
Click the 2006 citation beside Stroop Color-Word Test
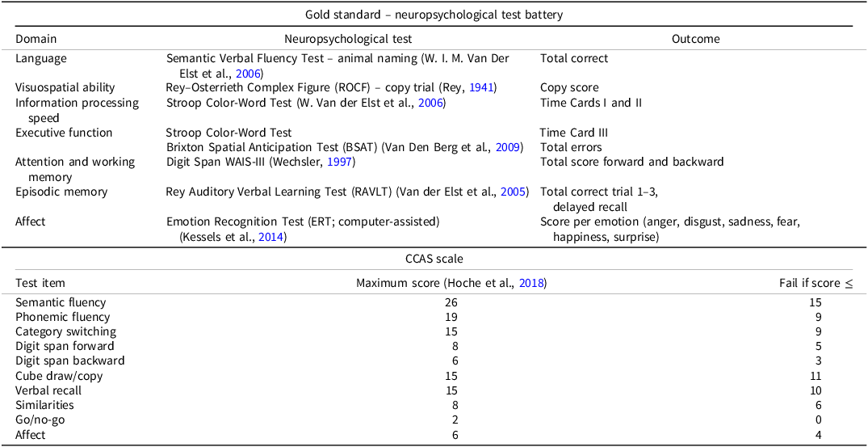point(432,103)
